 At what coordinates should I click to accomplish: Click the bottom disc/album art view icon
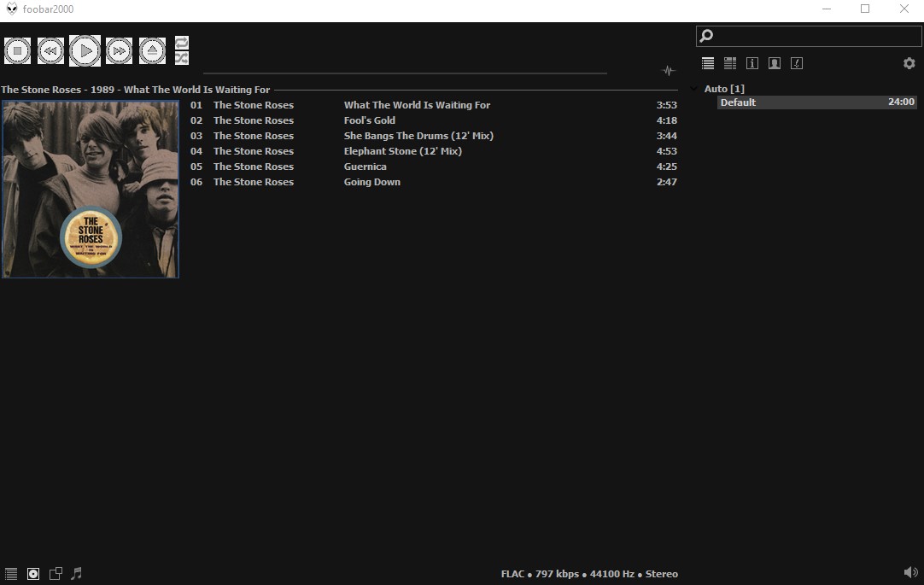(33, 574)
